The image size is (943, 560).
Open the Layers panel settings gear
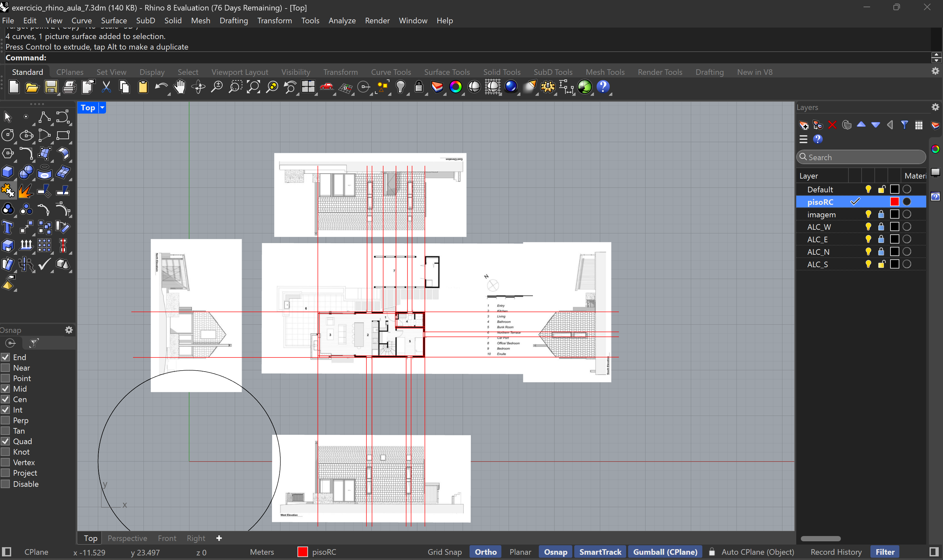click(x=935, y=107)
